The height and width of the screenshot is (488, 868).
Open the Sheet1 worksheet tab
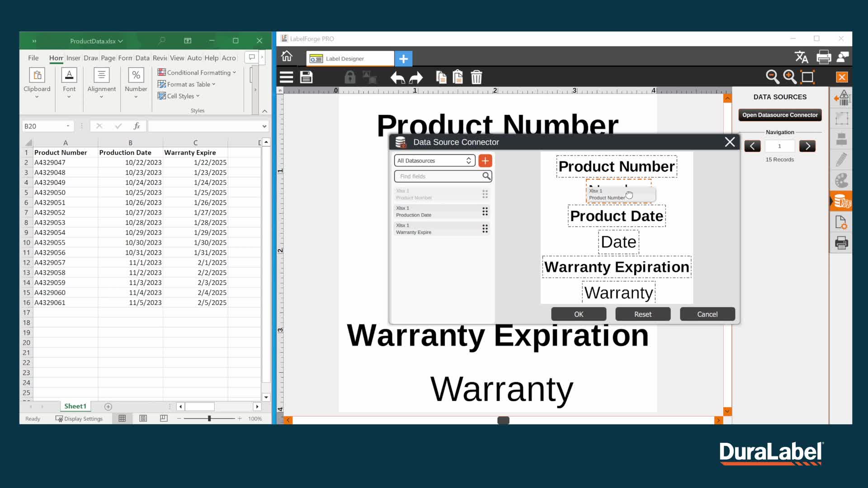(75, 406)
